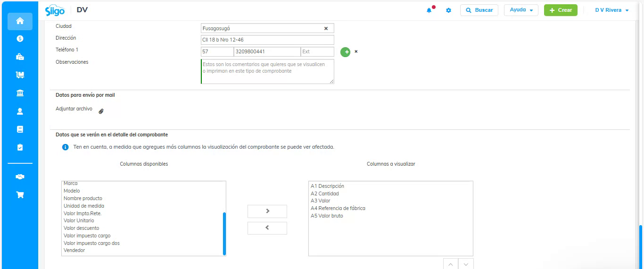
Task: Open the D V Rivera user menu
Action: click(612, 10)
